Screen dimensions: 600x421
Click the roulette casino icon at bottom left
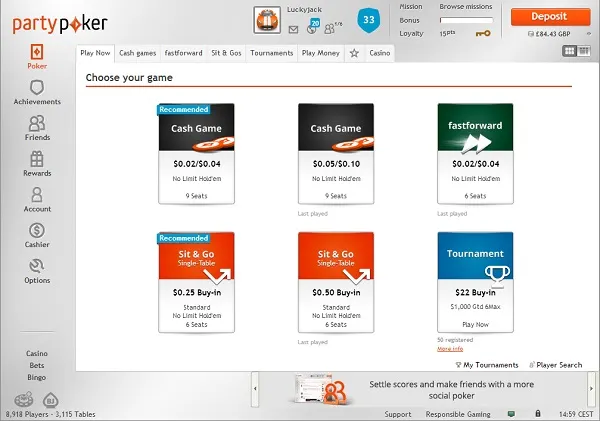click(24, 400)
